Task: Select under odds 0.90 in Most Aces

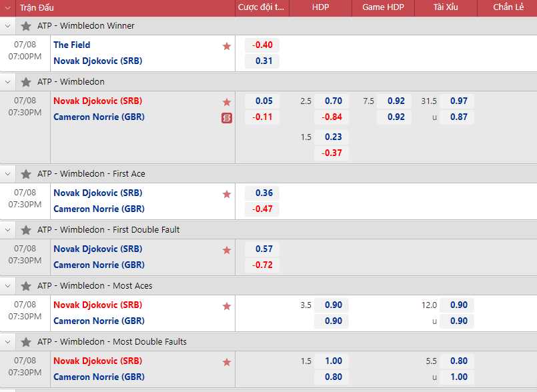Action: (x=457, y=321)
